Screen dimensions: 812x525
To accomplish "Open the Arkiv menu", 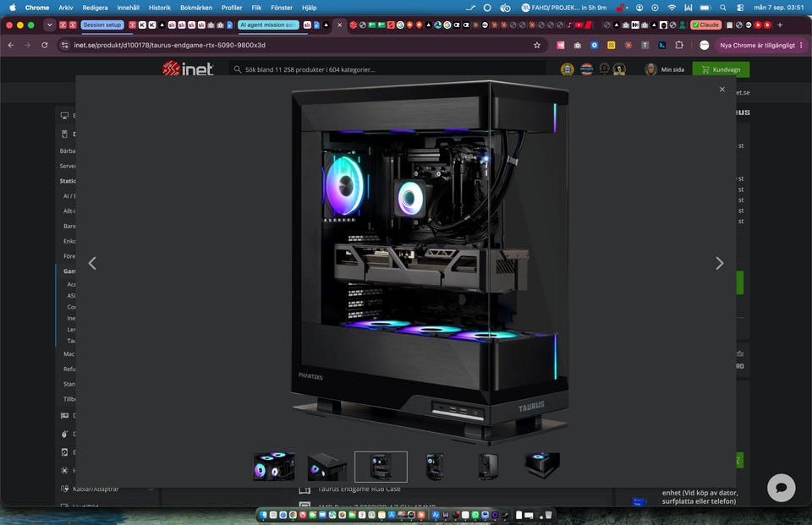I will [x=66, y=8].
